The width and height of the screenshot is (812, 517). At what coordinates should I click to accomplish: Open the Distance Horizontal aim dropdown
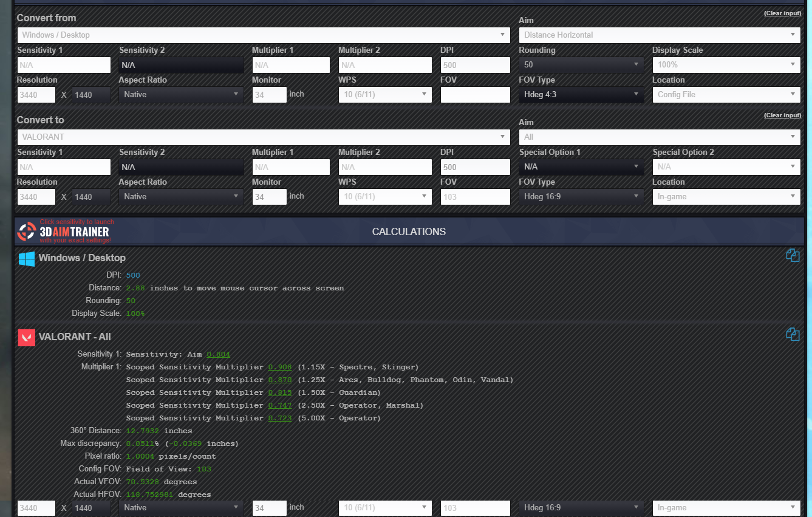[660, 35]
